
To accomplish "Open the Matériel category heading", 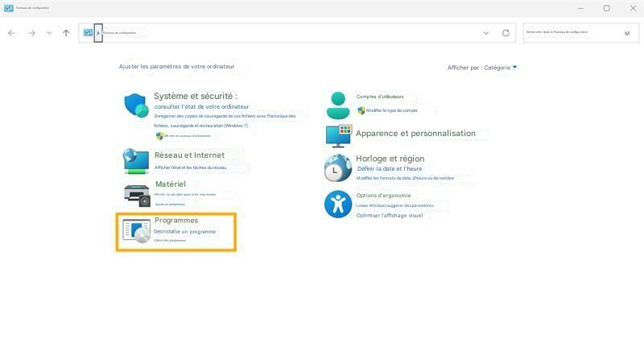I will pos(171,184).
